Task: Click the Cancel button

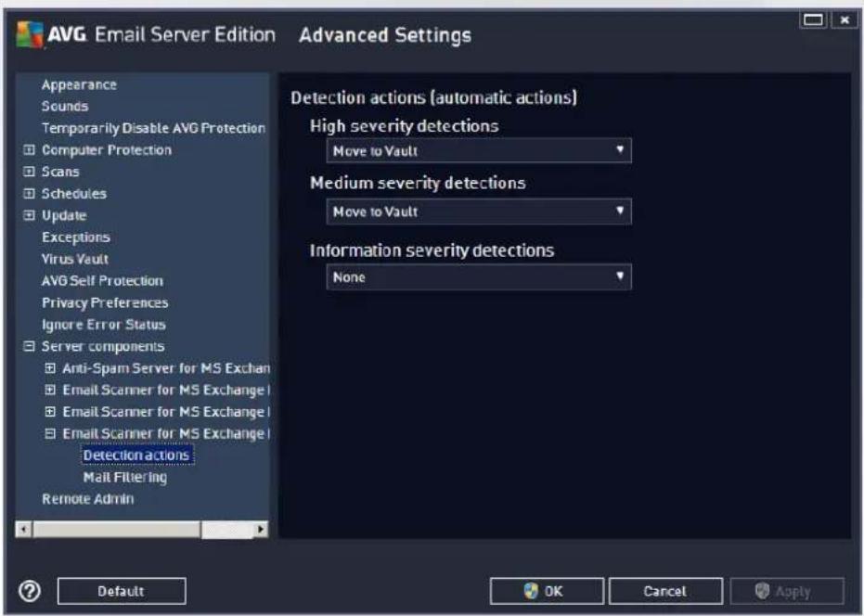Action: (665, 591)
